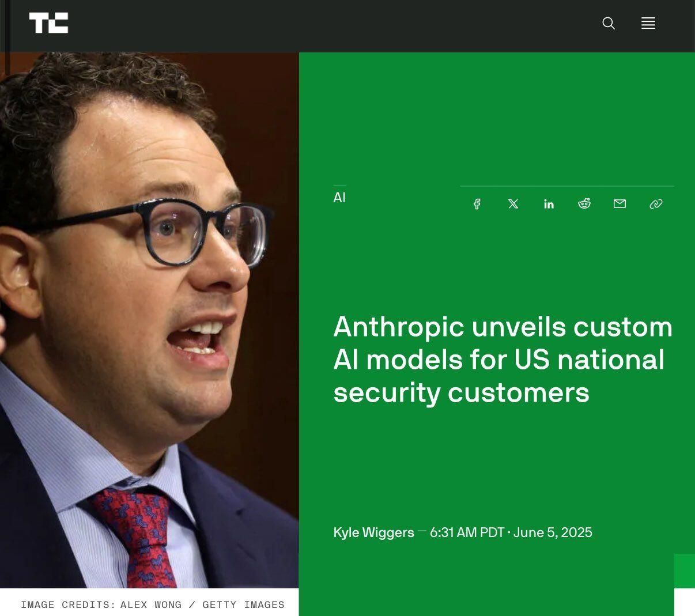Share the article on LinkedIn

click(x=549, y=204)
